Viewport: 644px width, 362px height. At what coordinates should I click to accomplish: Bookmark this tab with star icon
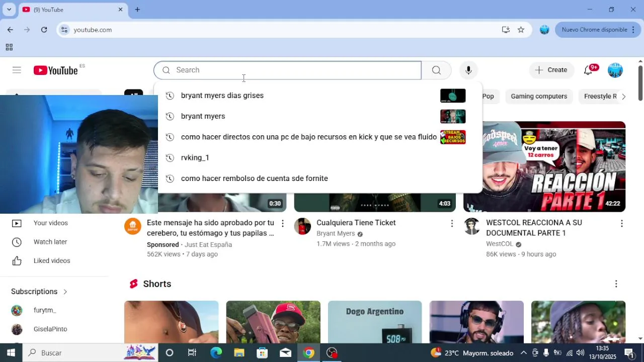point(521,30)
